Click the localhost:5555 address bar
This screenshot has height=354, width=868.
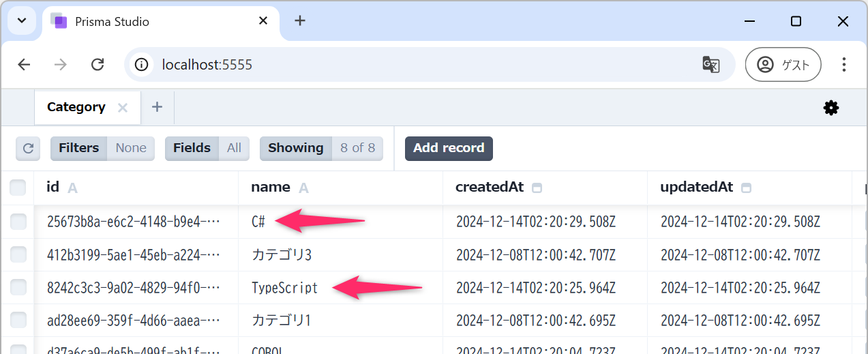pos(409,65)
